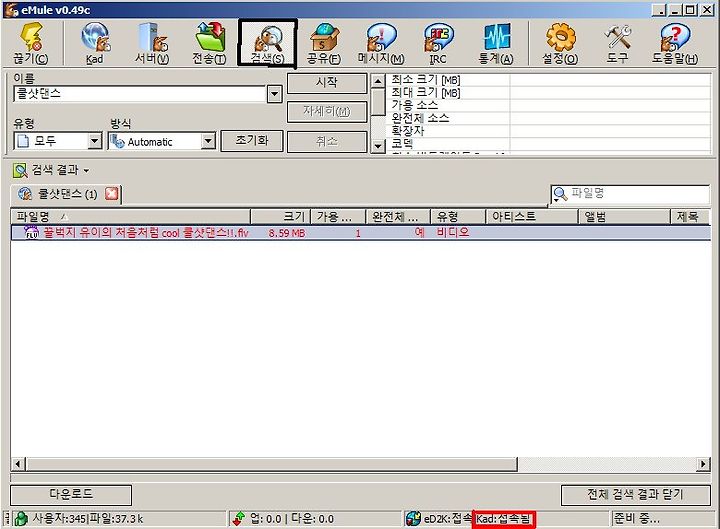Click left arrow of horizontal results scrollbar
720x529 pixels.
point(17,464)
